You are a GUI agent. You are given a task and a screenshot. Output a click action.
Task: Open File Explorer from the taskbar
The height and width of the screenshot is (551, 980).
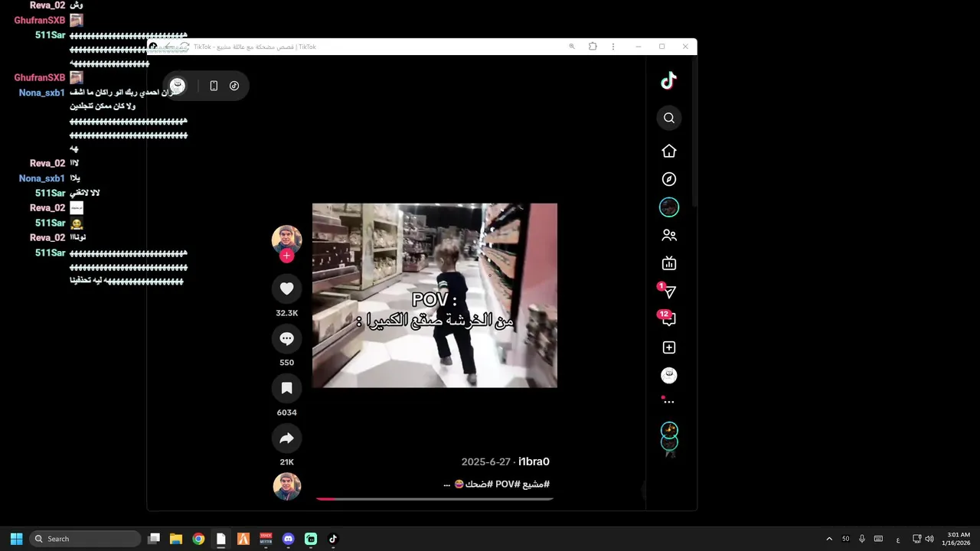click(x=176, y=539)
